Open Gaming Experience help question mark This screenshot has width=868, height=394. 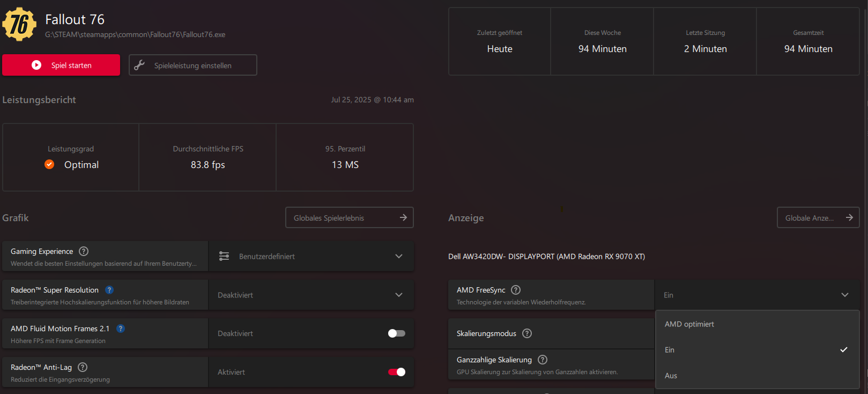click(84, 251)
